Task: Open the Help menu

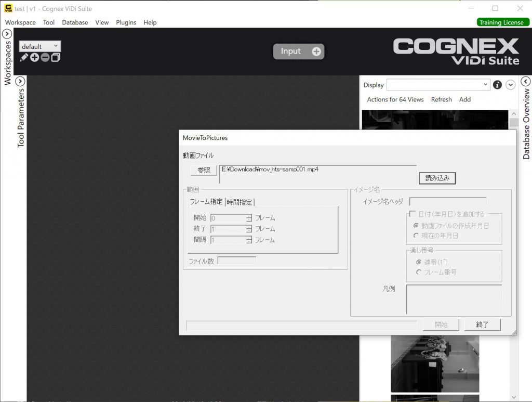Action: point(150,22)
